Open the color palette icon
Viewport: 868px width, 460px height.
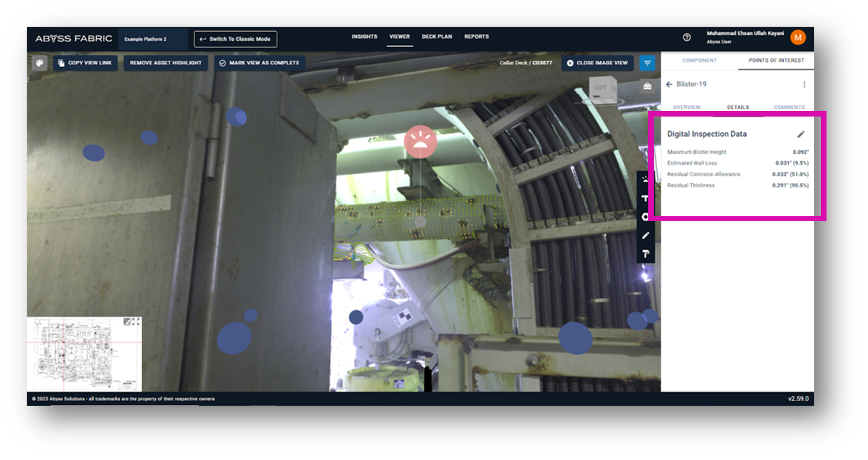point(40,63)
